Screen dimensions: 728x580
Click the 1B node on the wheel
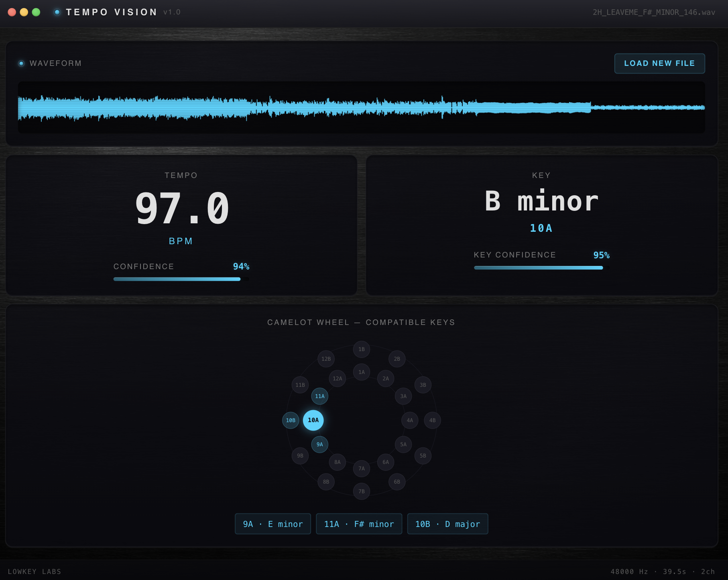pos(362,349)
